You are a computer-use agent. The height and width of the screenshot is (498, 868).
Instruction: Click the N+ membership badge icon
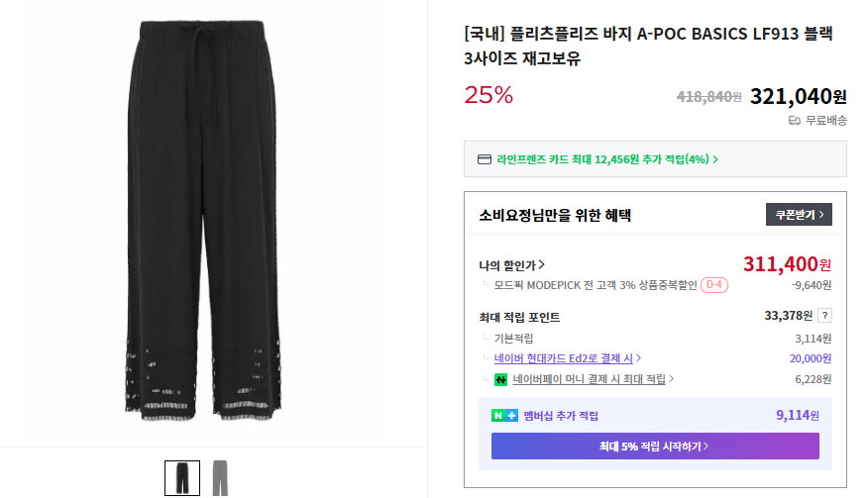pyautogui.click(x=504, y=416)
